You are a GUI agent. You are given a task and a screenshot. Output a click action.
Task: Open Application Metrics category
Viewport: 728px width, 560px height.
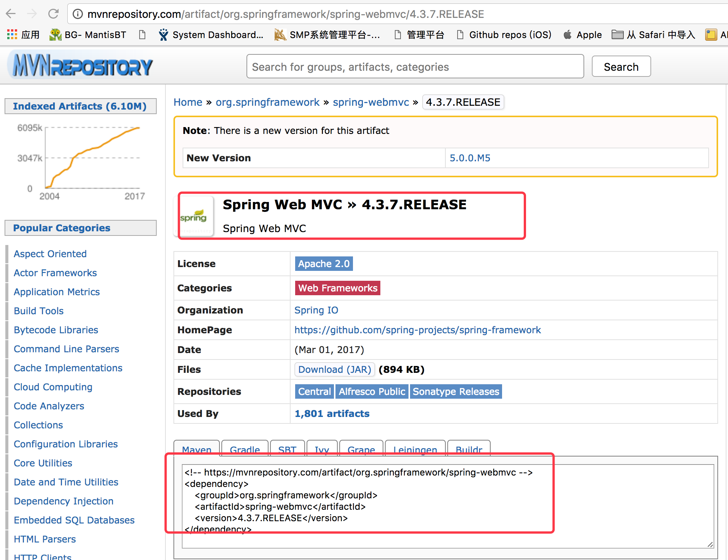[57, 292]
